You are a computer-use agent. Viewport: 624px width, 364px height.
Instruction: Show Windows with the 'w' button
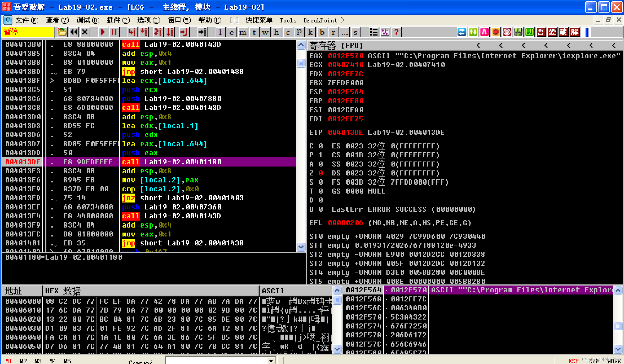tap(265, 32)
